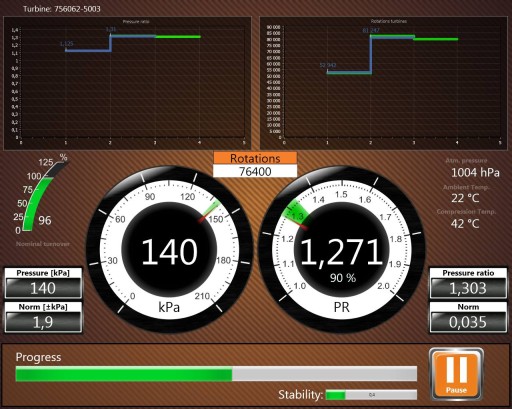Image resolution: width=512 pixels, height=409 pixels.
Task: Click the green Progress bar
Action: (x=216, y=374)
